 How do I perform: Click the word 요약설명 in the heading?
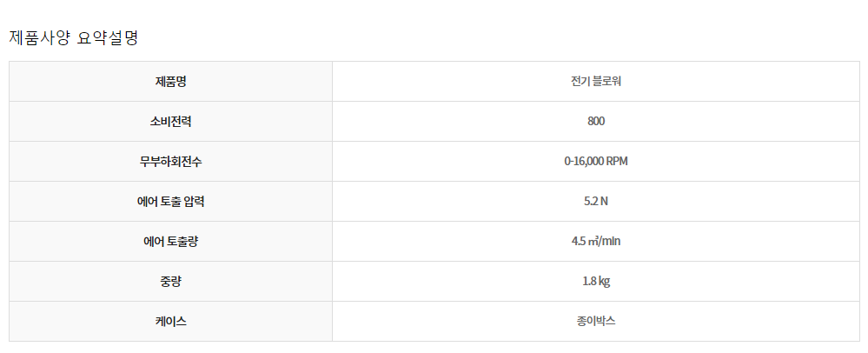[108, 37]
